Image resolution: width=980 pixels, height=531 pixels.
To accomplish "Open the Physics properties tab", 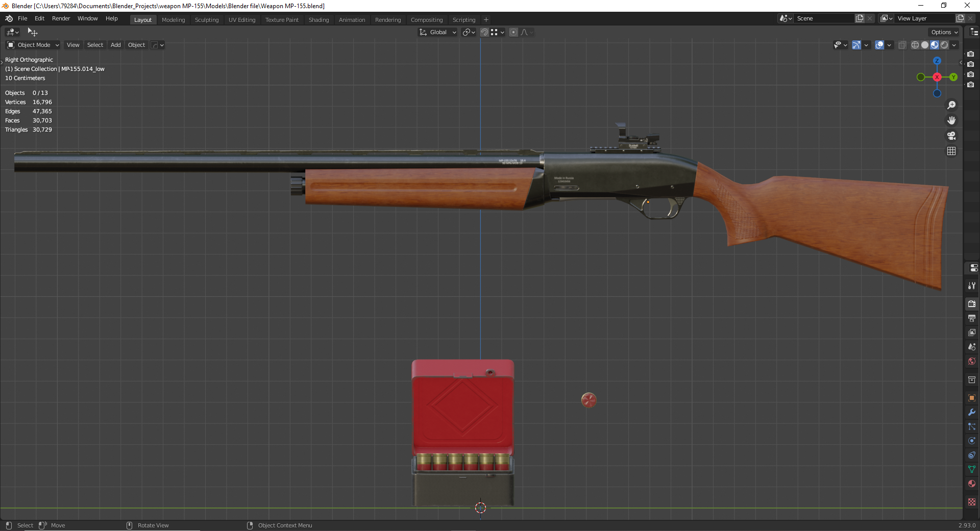I will point(972,441).
